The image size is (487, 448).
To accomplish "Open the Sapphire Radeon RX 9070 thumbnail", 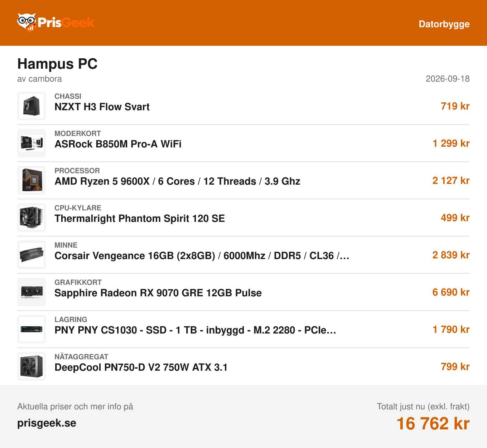I will (32, 292).
